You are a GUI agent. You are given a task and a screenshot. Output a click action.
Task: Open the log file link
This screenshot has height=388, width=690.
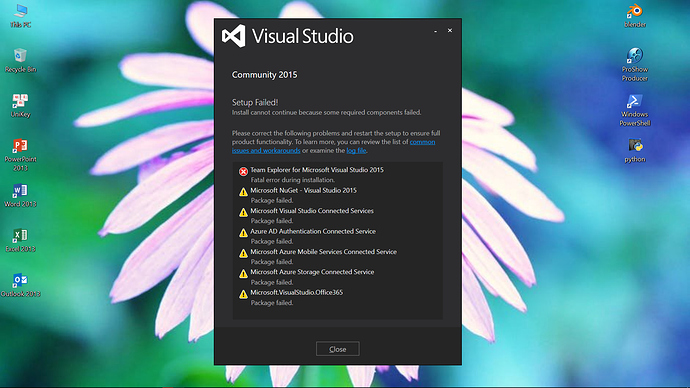click(356, 150)
